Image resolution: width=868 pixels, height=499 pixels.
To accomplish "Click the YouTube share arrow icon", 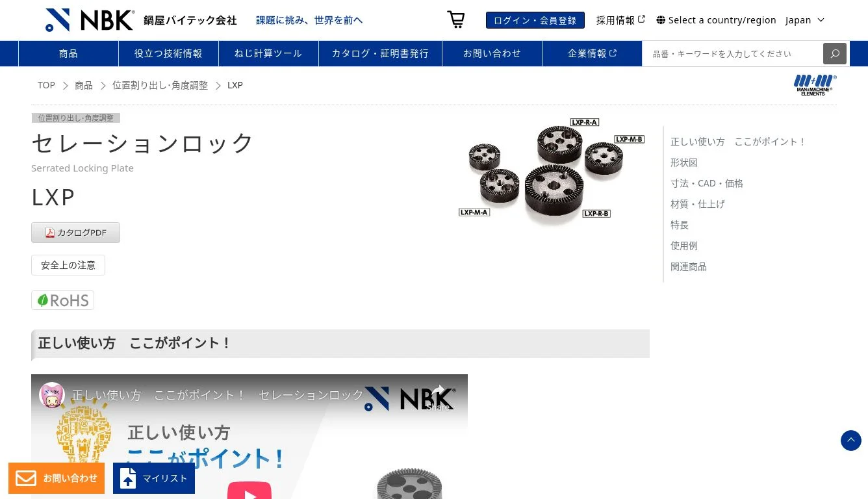I will pos(439,392).
